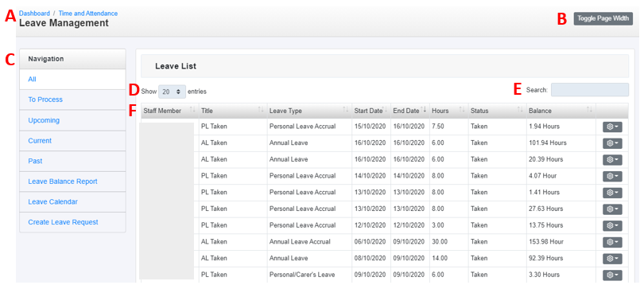Show Past leave entries

[x=72, y=161]
